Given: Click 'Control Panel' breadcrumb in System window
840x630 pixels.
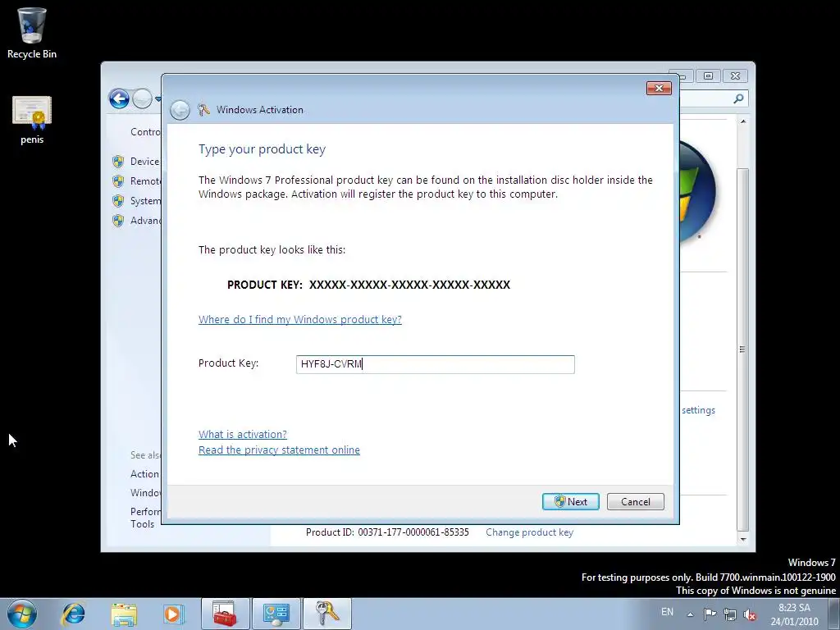Looking at the screenshot, I should tap(145, 132).
